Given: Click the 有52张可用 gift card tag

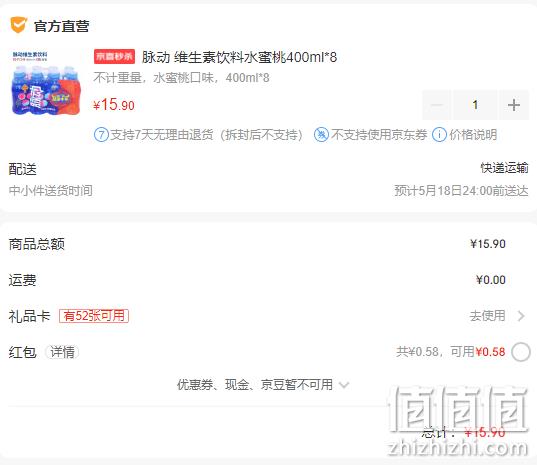Looking at the screenshot, I should [94, 316].
